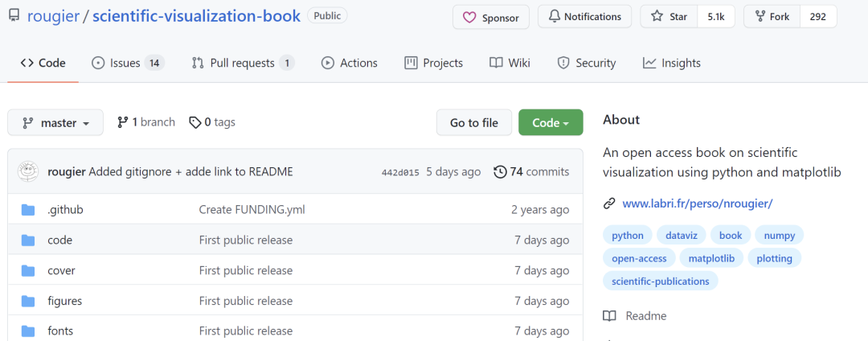Star the repository

[669, 17]
